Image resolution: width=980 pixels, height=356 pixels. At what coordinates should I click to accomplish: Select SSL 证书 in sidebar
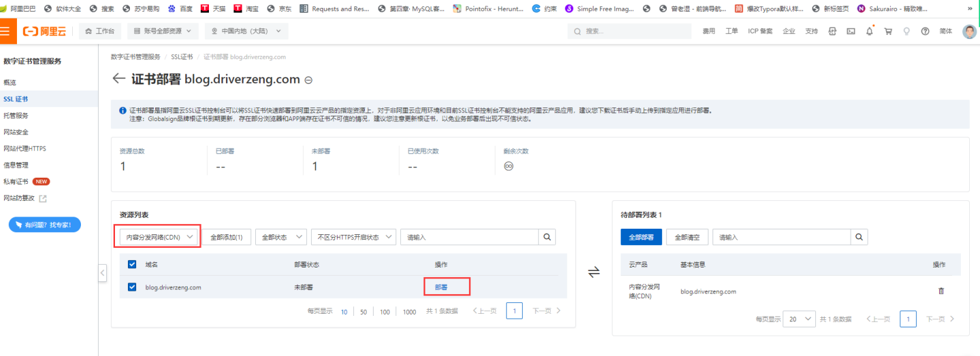click(15, 99)
